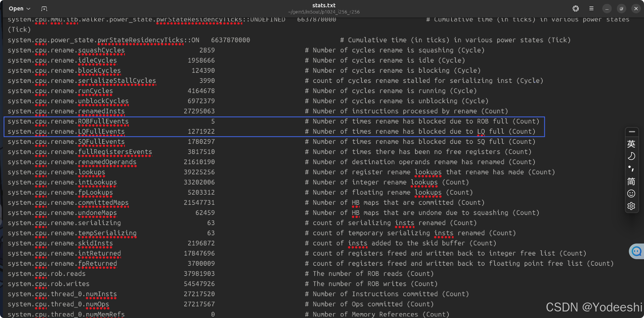Open the view options gear in header
Screen dimensions: 644x318
575,9
